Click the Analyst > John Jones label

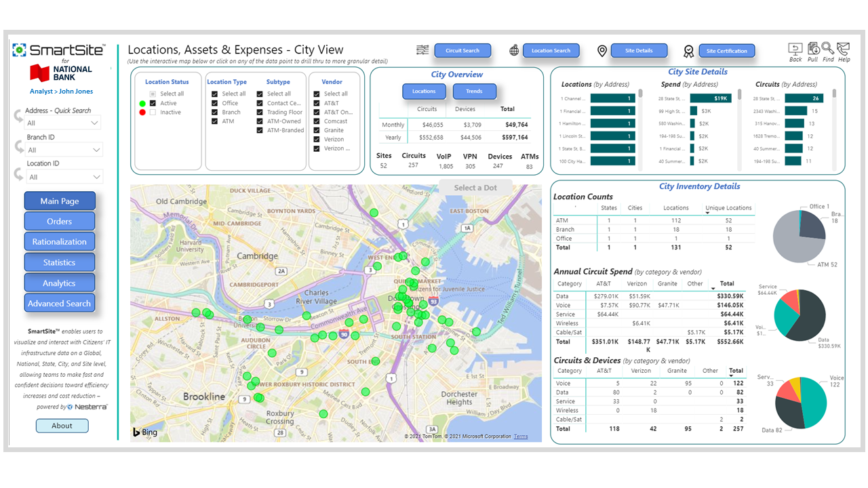(x=62, y=91)
